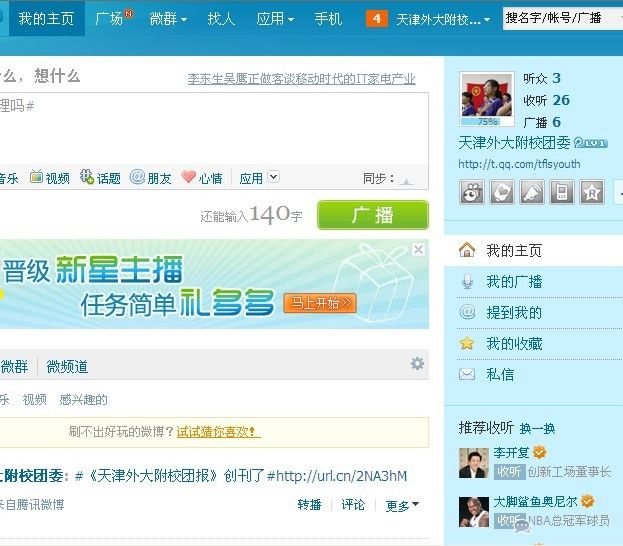Image resolution: width=623 pixels, height=546 pixels.
Task: Click 收听 button for 李开复
Action: [509, 472]
